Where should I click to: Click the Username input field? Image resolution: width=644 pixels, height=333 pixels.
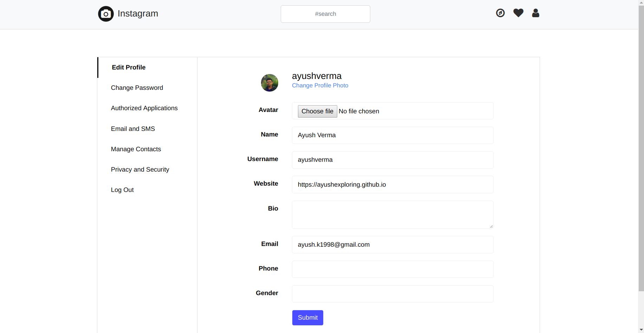(x=393, y=160)
